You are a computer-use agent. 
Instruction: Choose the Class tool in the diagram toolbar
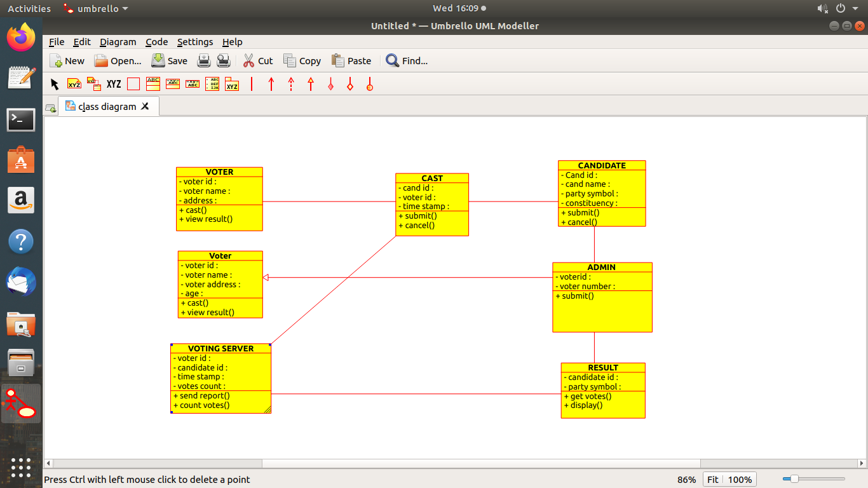pyautogui.click(x=153, y=83)
